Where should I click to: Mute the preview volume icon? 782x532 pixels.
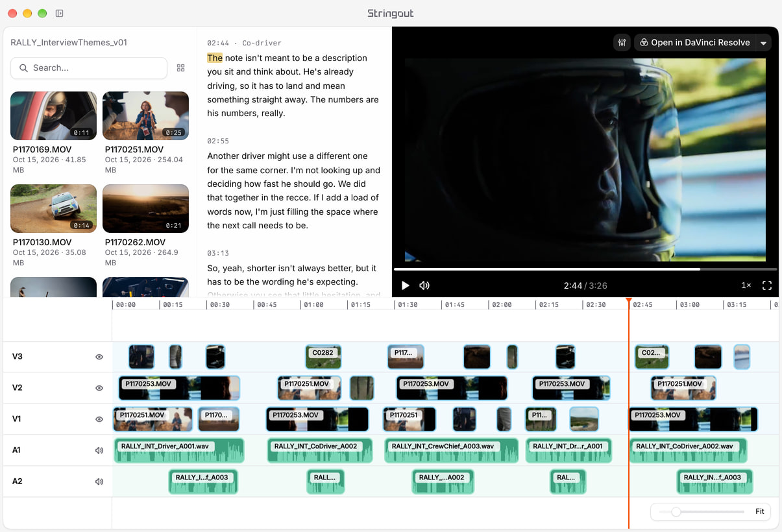tap(424, 285)
